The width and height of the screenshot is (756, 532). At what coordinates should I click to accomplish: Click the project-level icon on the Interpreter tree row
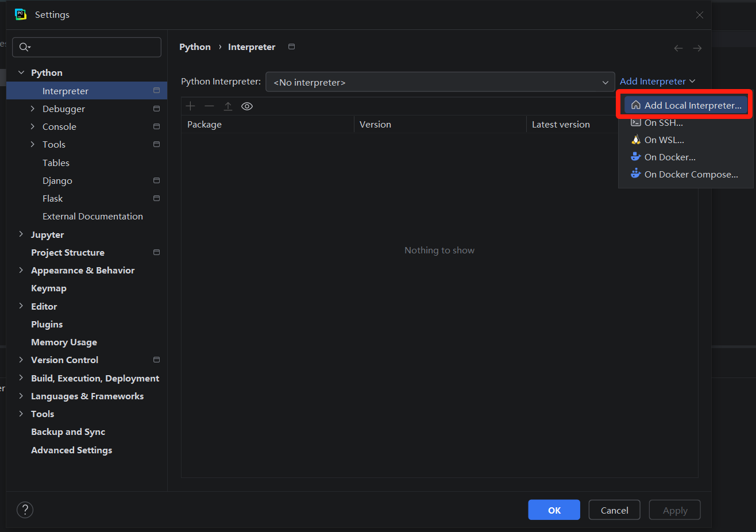click(156, 91)
